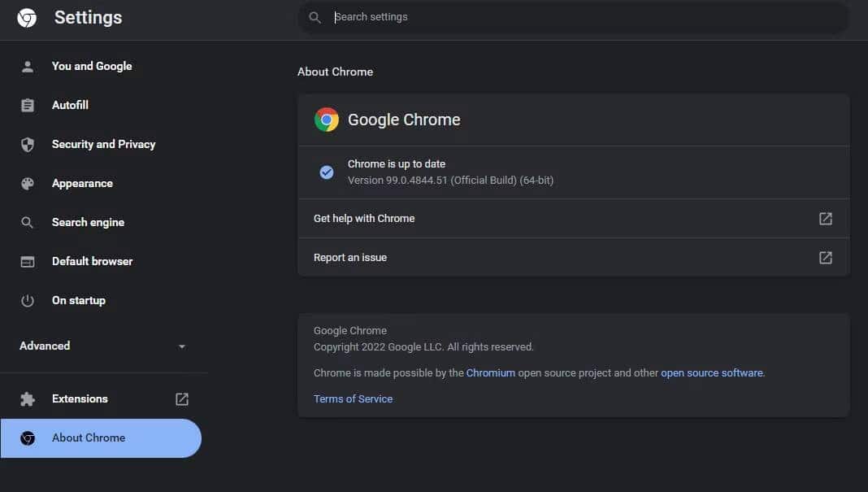
Task: Click the On startup power icon
Action: [28, 300]
